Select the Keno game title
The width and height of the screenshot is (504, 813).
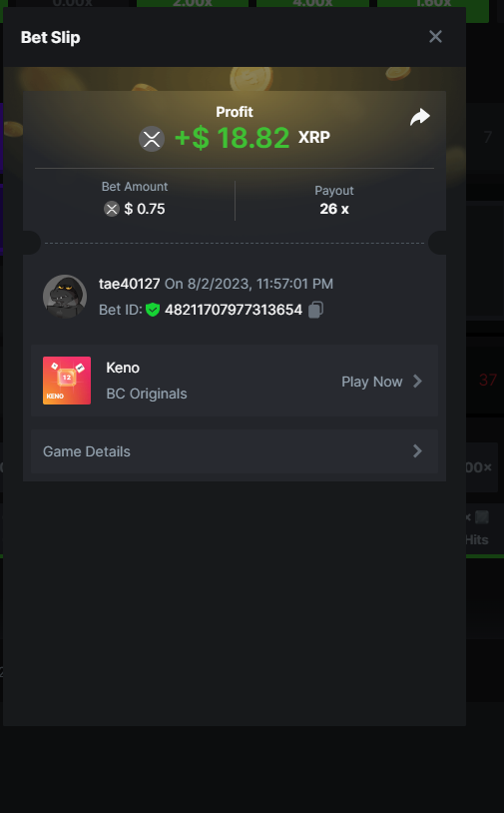[x=123, y=368]
